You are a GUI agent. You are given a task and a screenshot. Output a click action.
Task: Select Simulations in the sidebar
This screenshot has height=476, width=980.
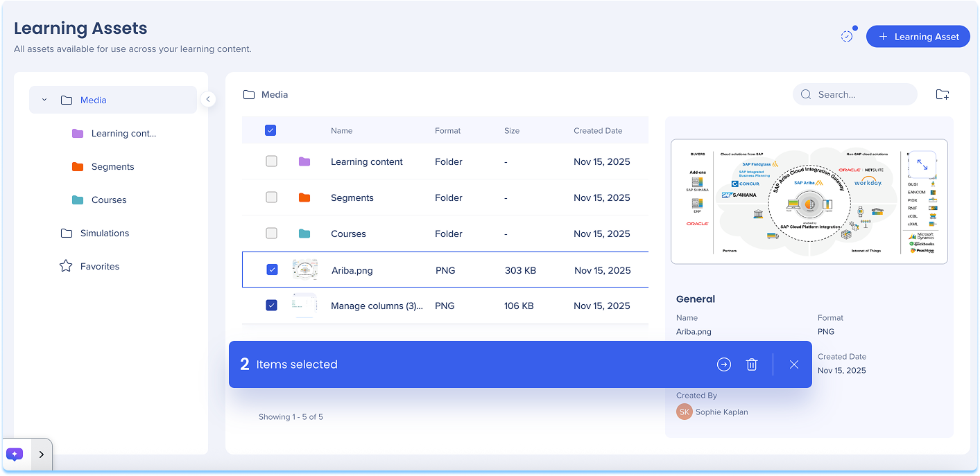[x=104, y=233]
